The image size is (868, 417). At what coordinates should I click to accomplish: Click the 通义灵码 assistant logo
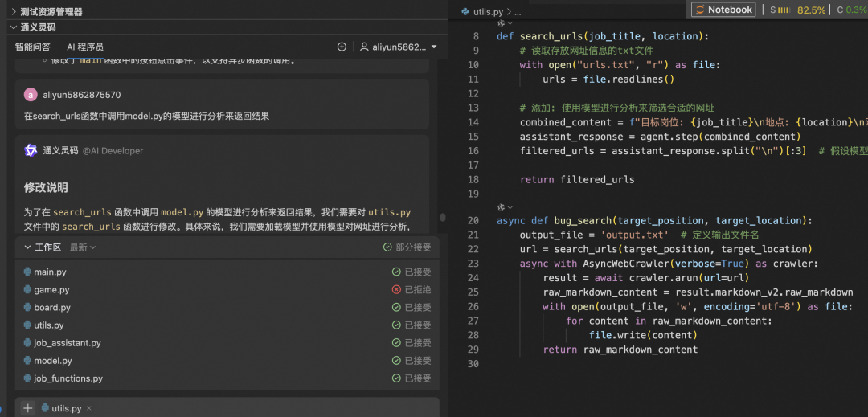click(x=31, y=150)
